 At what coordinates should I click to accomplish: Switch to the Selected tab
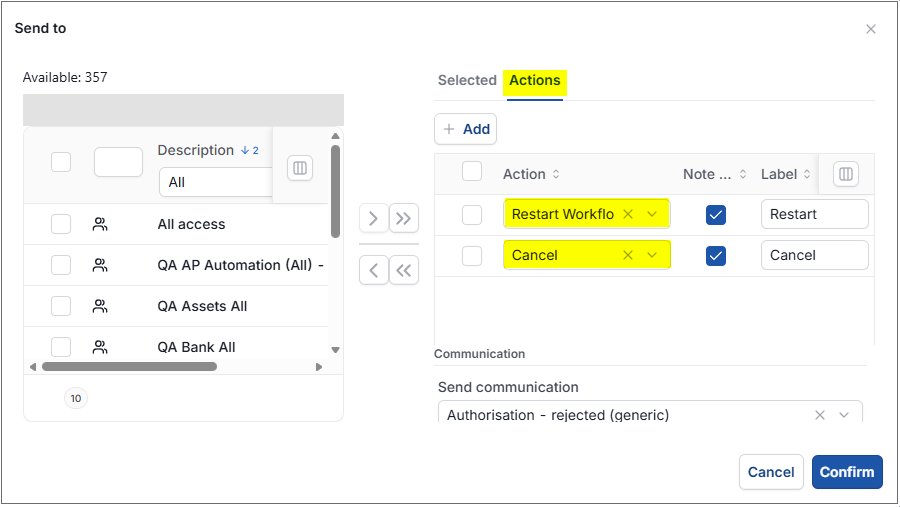point(467,80)
